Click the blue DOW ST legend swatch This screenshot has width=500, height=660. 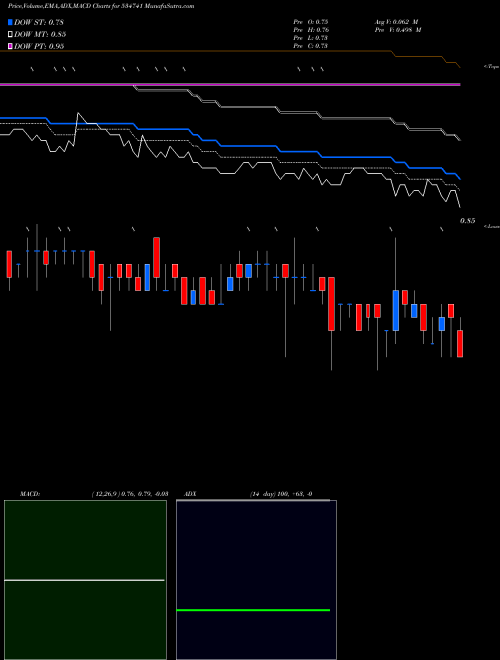[x=10, y=22]
